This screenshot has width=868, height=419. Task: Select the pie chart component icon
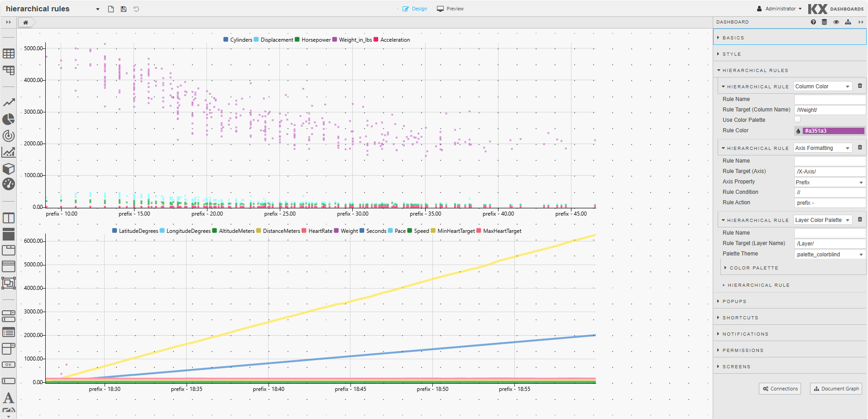point(9,119)
